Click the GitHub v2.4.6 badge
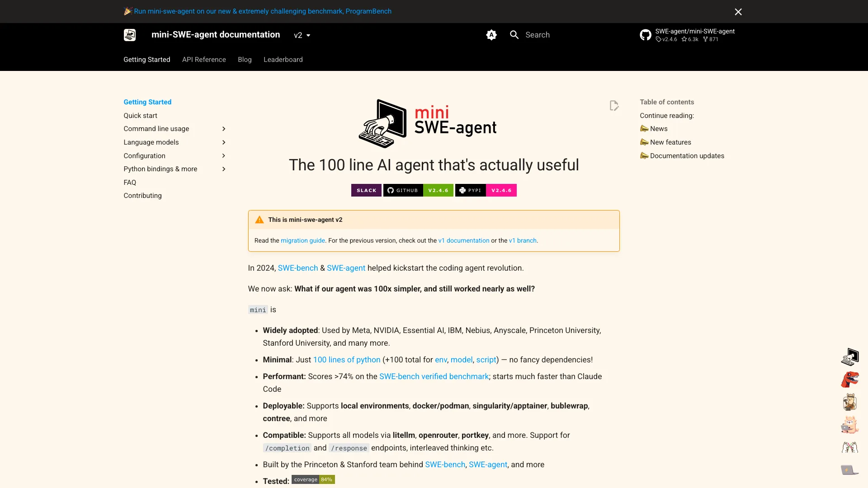Viewport: 868px width, 488px height. click(418, 190)
